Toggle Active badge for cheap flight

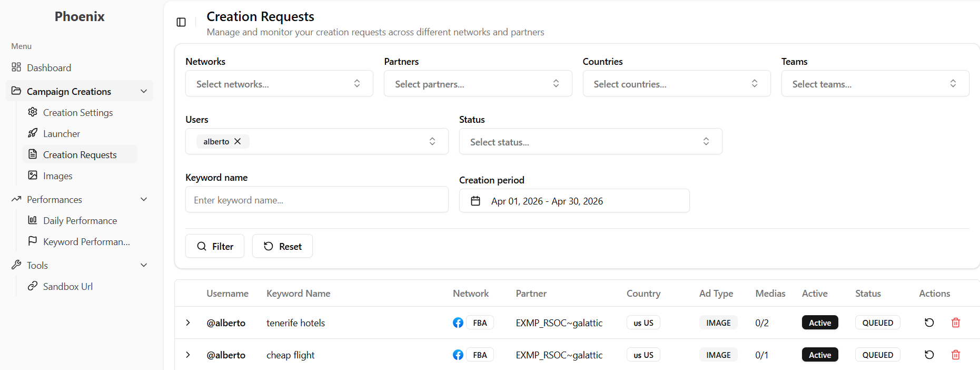819,355
